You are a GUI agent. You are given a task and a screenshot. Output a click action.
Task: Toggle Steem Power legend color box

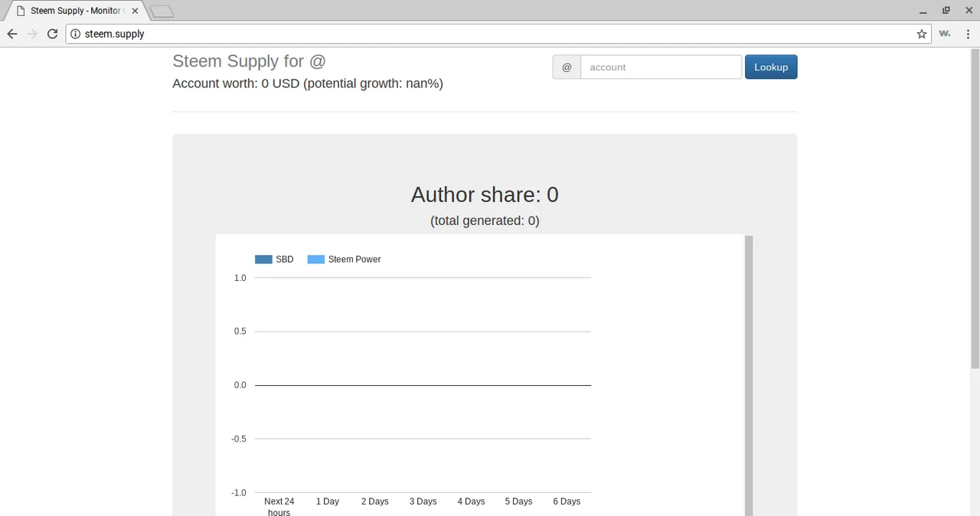(x=315, y=260)
